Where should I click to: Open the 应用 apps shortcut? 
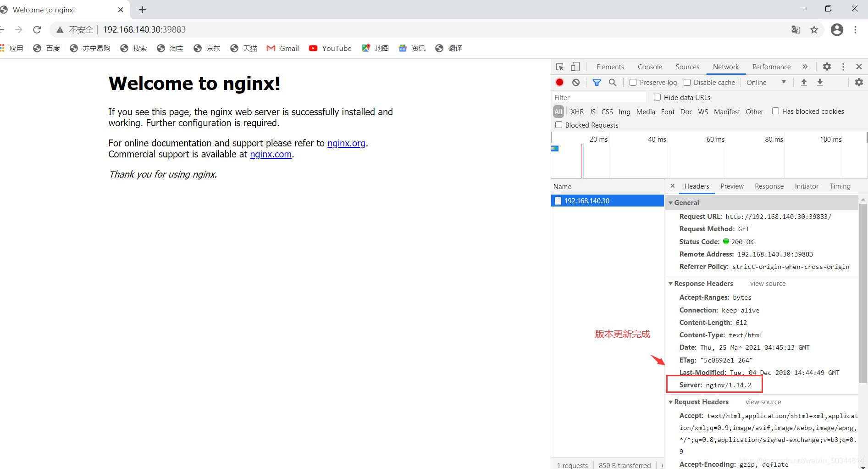(12, 48)
